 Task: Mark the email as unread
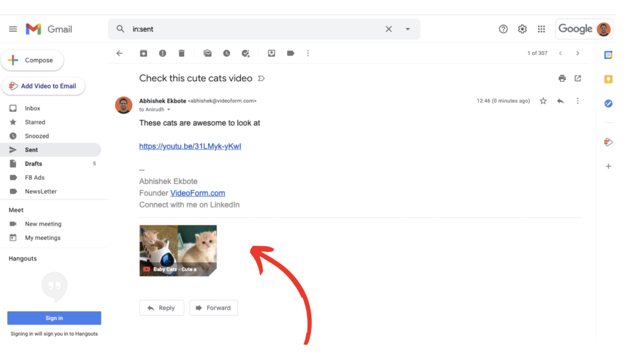pos(208,53)
